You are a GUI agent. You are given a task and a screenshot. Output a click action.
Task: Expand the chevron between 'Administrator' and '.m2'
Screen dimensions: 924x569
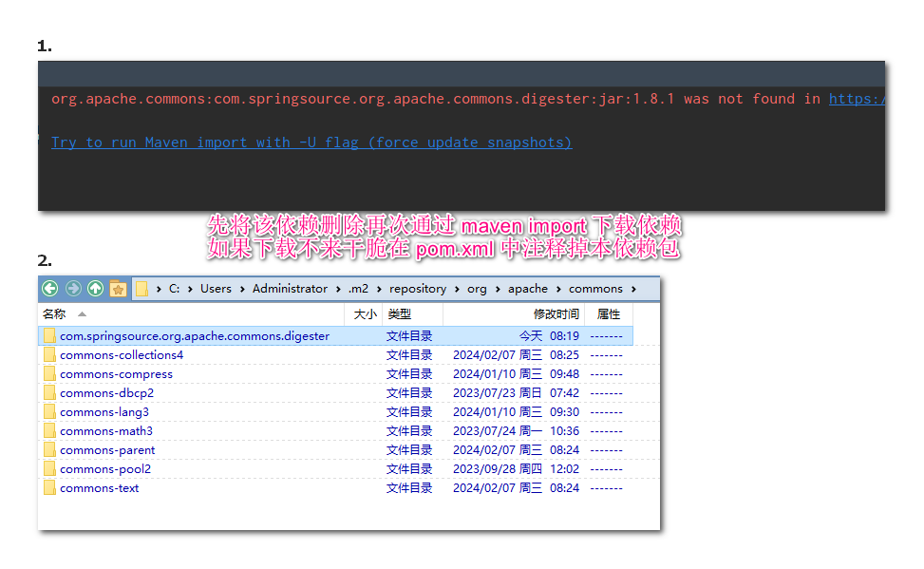(x=338, y=289)
